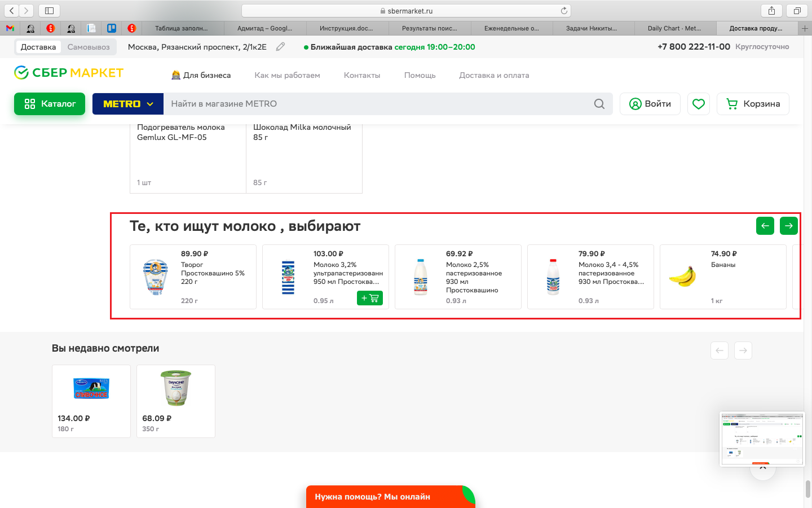Screen dimensions: 812x508
Task: Open the Молоко 2,5% пастеризованное product card
Action: pyautogui.click(x=458, y=277)
